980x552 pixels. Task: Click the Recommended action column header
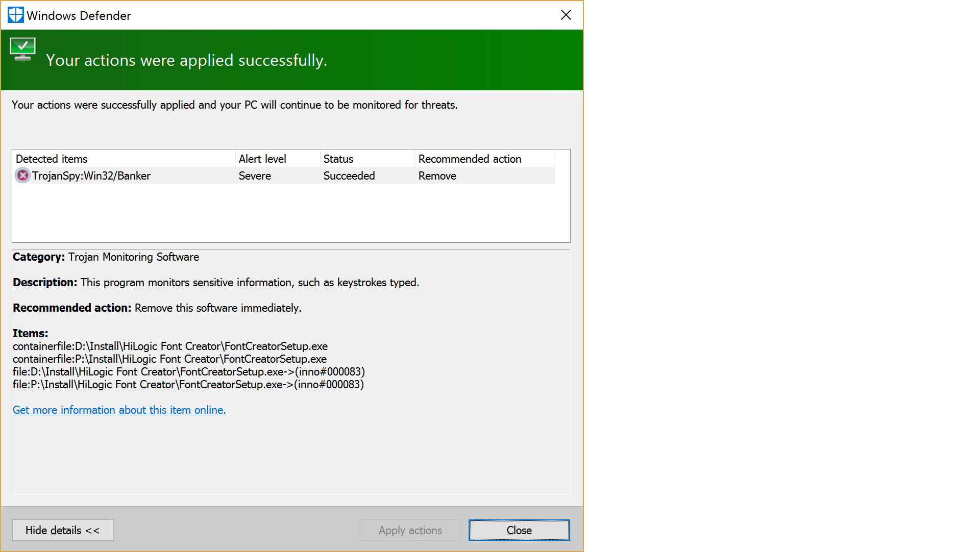485,159
